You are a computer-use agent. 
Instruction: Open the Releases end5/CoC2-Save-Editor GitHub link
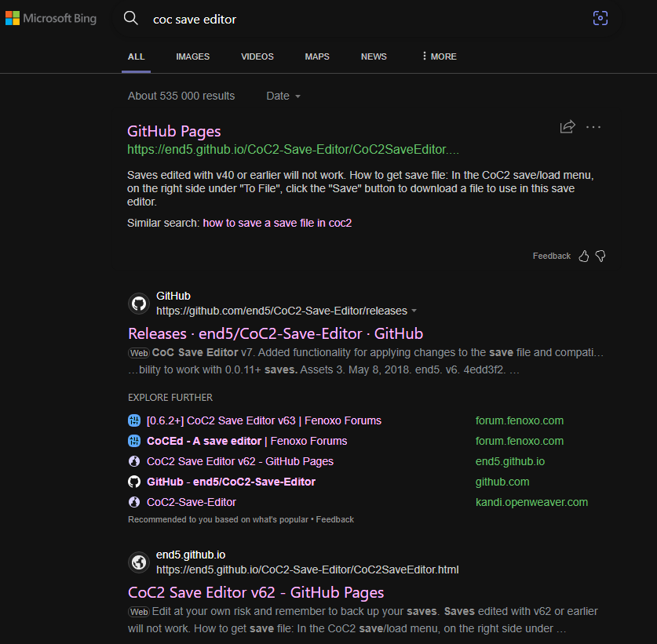click(276, 333)
